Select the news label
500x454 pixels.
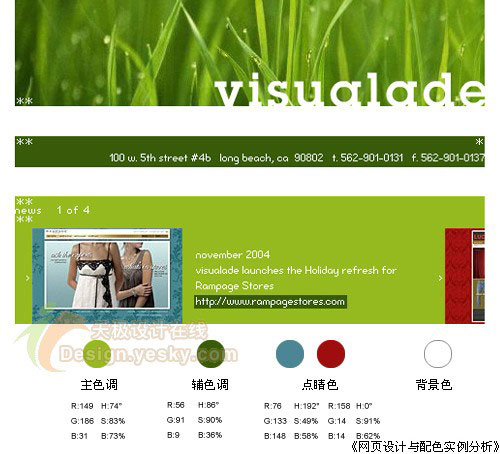[28, 211]
